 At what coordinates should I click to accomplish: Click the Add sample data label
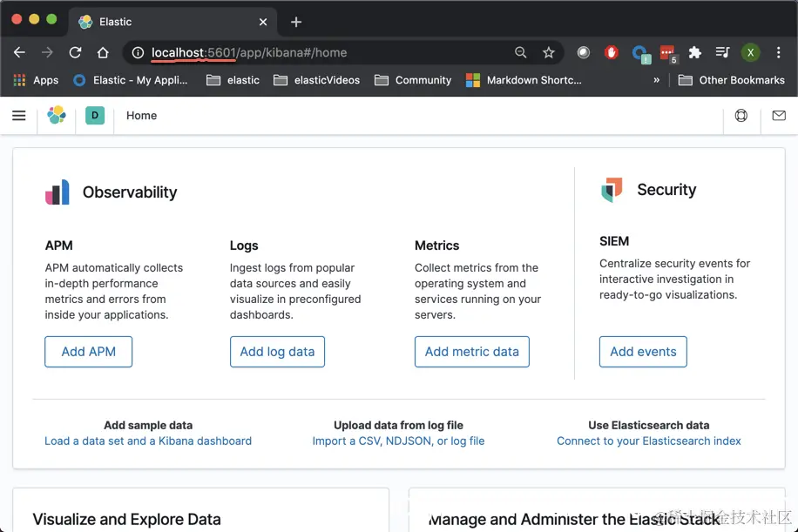(x=148, y=425)
